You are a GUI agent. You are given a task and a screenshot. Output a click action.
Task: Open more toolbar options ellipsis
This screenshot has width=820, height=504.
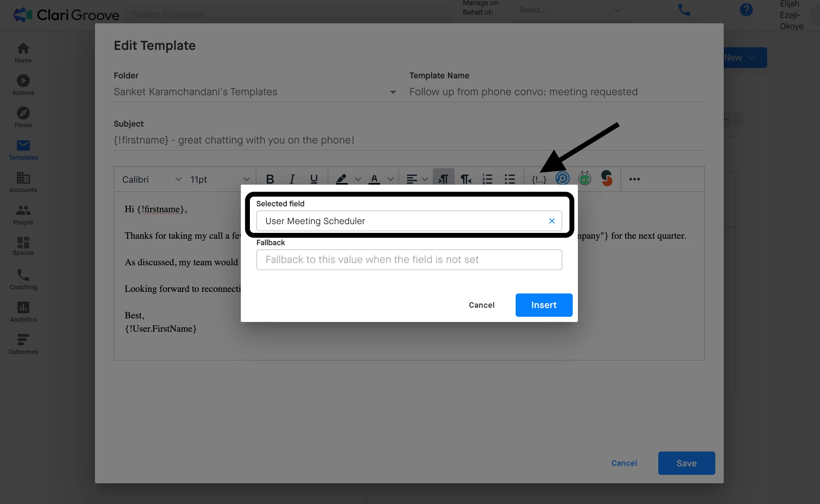634,179
